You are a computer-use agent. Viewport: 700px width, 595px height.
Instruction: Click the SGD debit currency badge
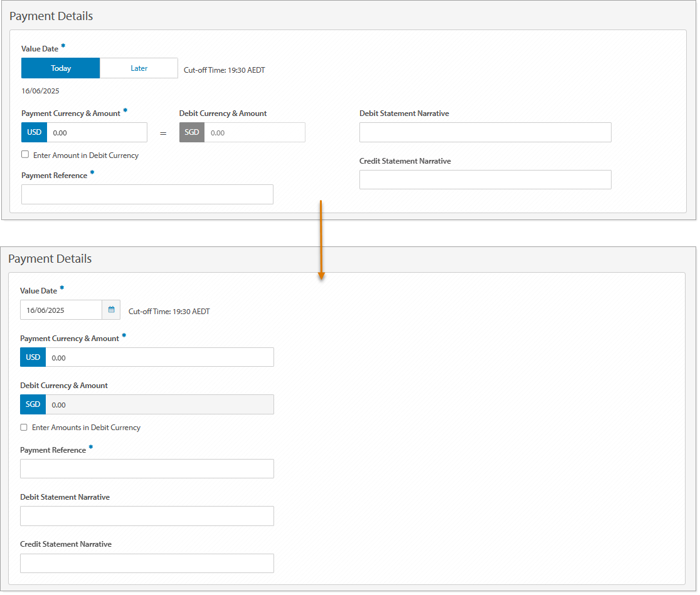pos(191,132)
